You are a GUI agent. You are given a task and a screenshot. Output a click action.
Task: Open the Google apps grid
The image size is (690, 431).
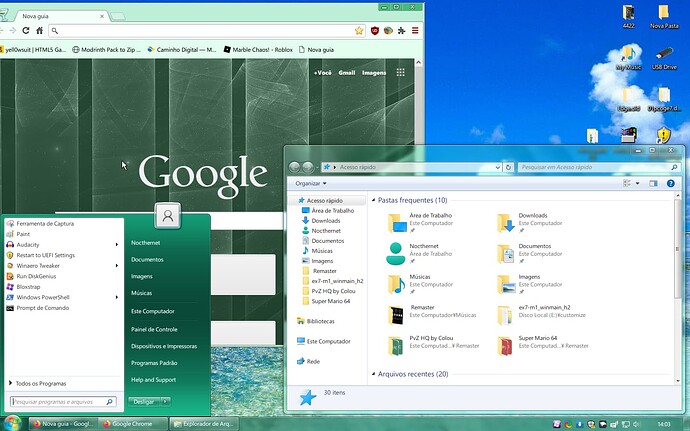point(400,73)
